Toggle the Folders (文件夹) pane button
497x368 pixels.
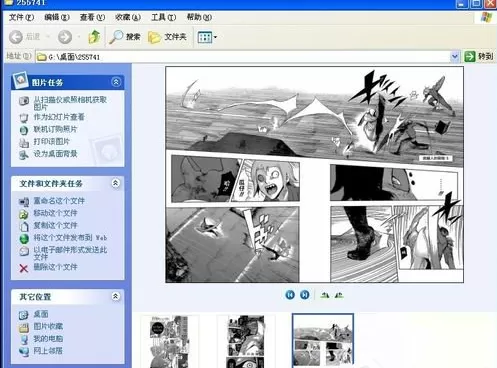(167, 37)
